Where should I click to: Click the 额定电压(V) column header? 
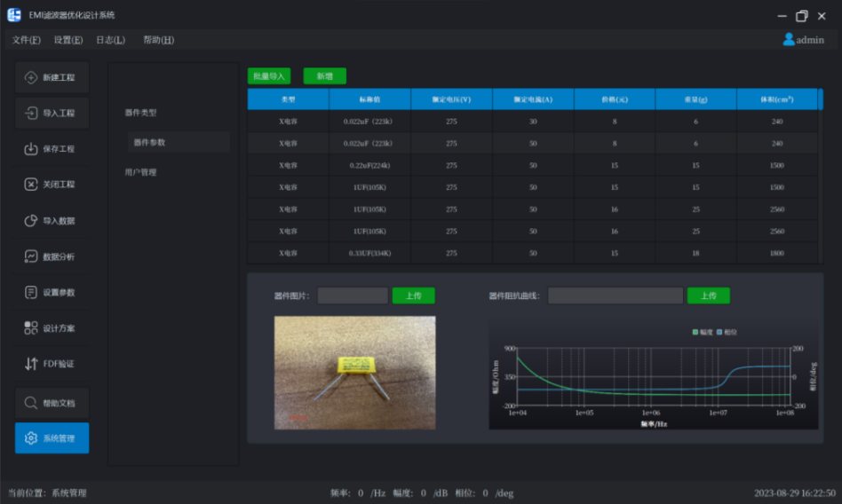[451, 99]
